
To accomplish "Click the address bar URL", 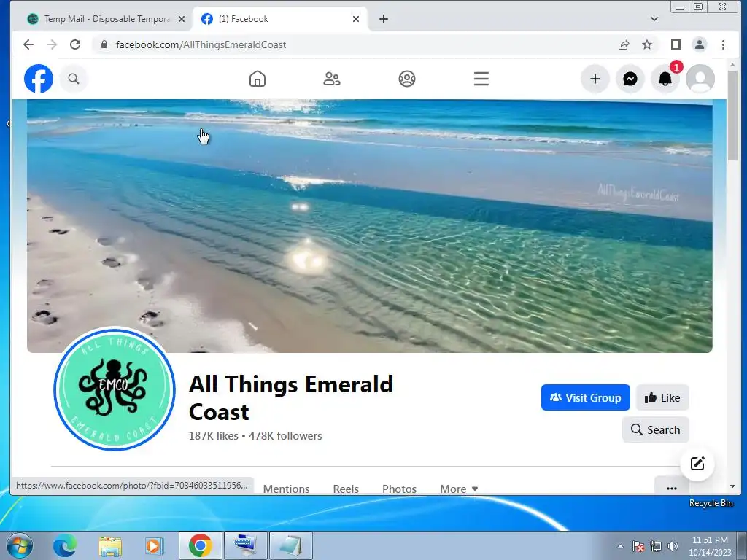I will [x=201, y=44].
